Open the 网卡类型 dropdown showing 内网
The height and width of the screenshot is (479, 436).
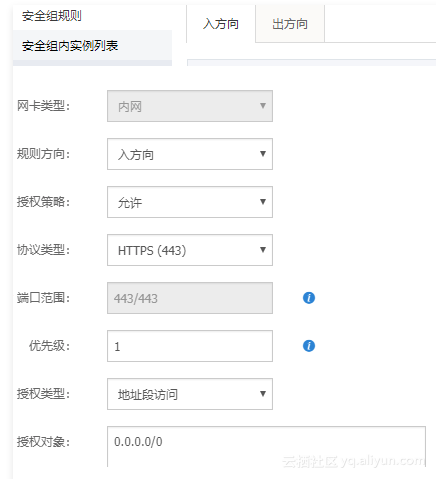pyautogui.click(x=190, y=106)
